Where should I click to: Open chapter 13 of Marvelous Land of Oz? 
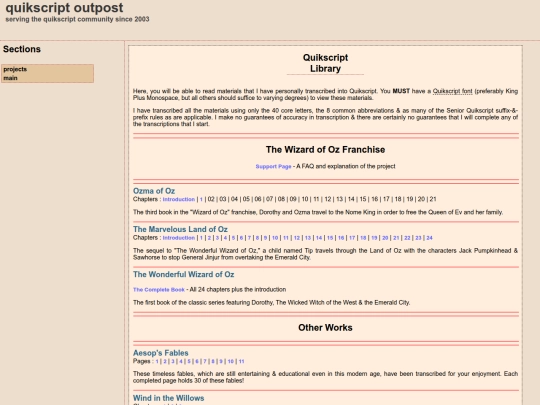click(308, 238)
